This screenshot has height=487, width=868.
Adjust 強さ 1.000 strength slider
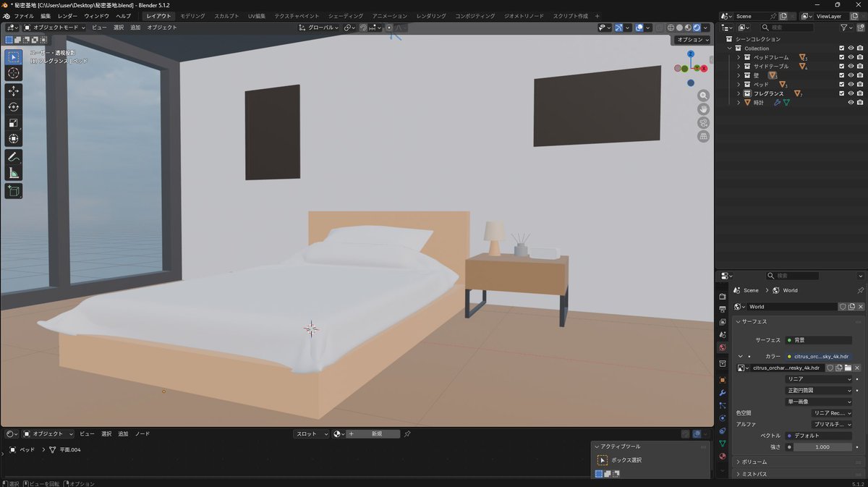(x=822, y=447)
